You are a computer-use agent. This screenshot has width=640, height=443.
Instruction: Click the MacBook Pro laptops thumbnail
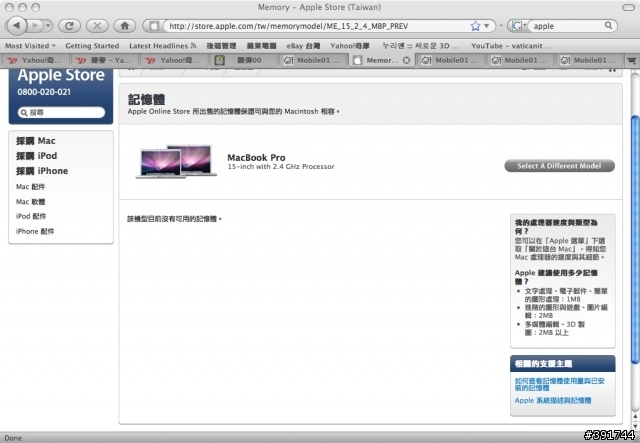(x=176, y=161)
